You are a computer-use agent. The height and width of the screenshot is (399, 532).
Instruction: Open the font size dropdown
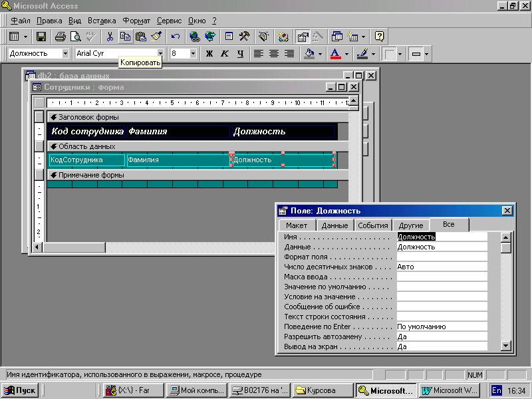point(193,54)
